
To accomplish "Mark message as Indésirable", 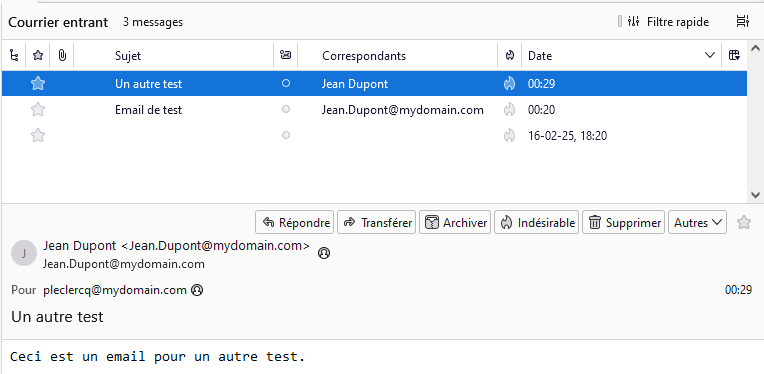I will pos(536,223).
